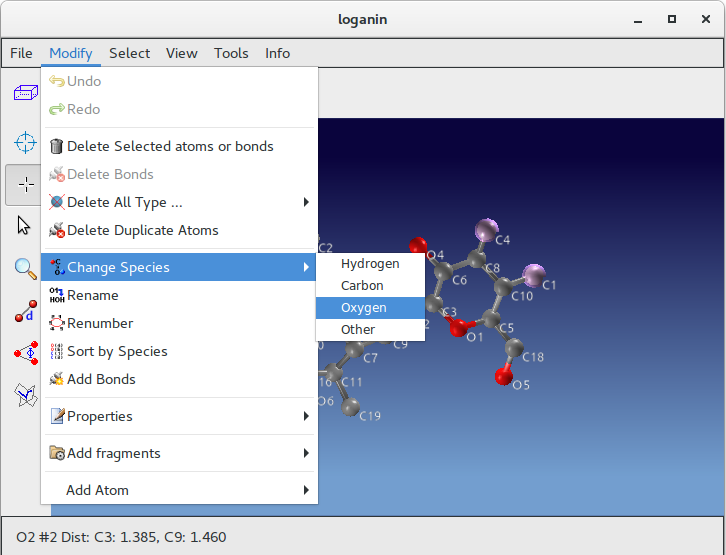
Task: Minimize the loganin window
Action: [x=638, y=19]
